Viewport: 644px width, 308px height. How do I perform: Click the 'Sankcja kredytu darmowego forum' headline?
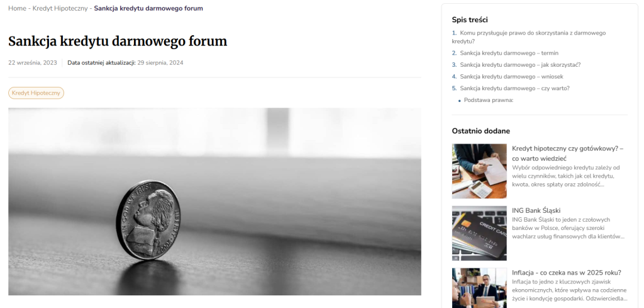pyautogui.click(x=118, y=41)
